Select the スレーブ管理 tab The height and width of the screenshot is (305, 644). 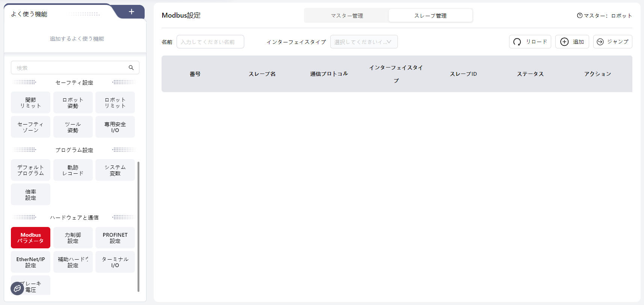tap(430, 16)
